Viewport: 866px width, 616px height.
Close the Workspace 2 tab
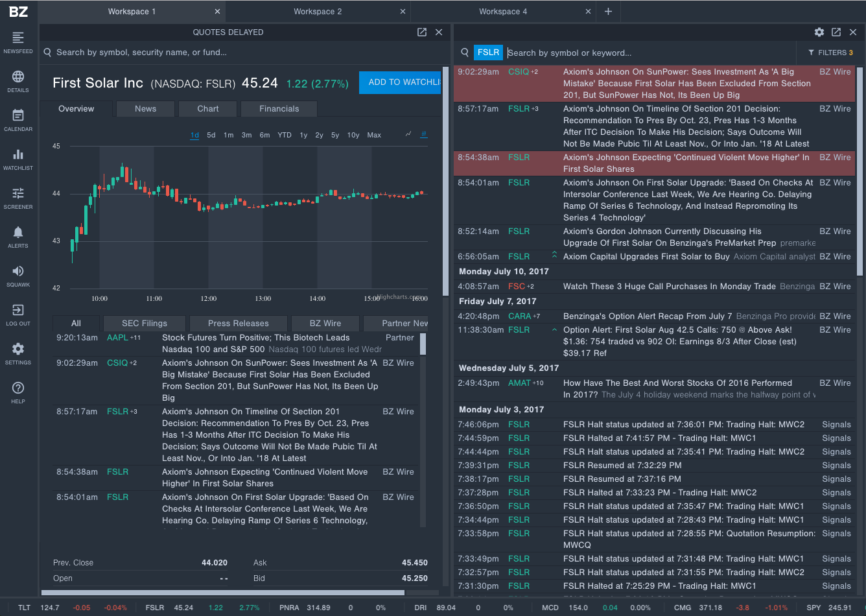tap(403, 11)
